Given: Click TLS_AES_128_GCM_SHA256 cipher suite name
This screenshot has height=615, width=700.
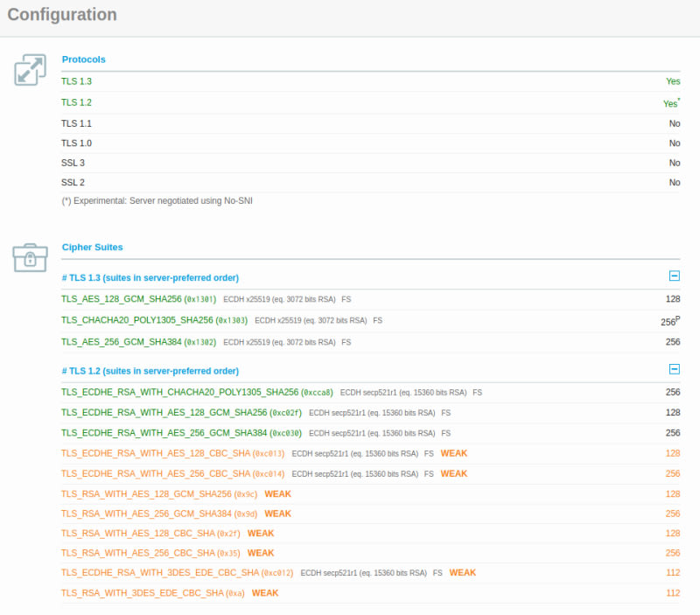Looking at the screenshot, I should 121,298.
